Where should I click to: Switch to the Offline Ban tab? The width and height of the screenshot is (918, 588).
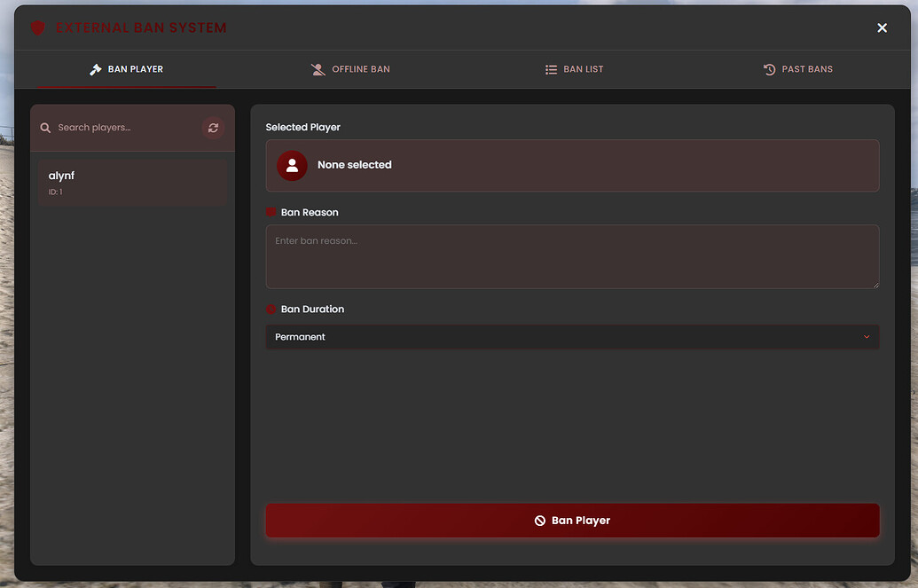pyautogui.click(x=350, y=68)
